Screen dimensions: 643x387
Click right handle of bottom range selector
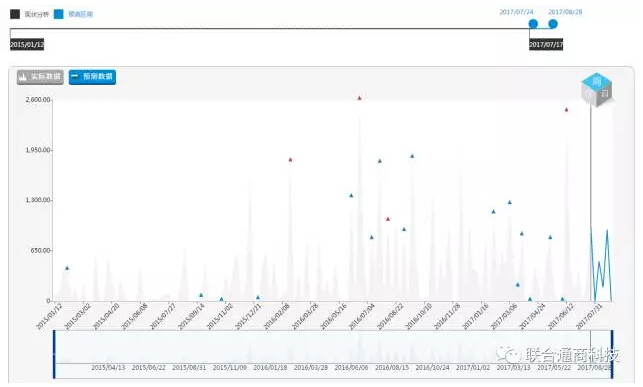[x=612, y=354]
